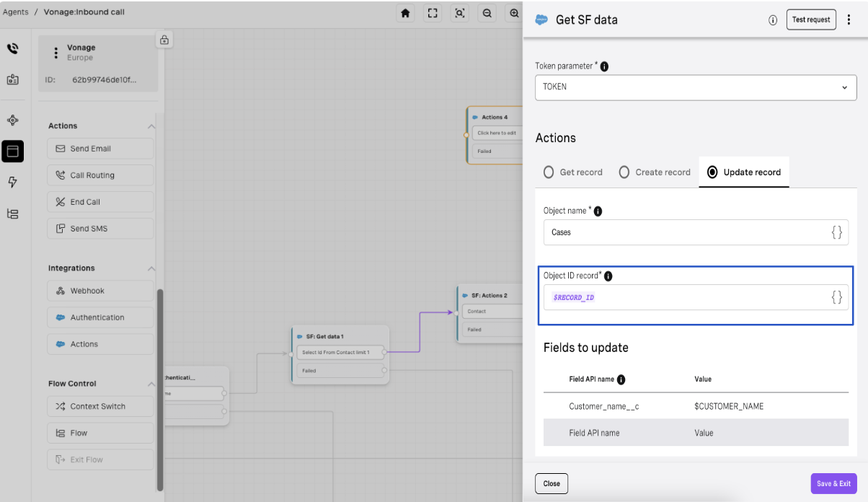
Task: Open the phone calls icon in left sidebar
Action: [12, 49]
